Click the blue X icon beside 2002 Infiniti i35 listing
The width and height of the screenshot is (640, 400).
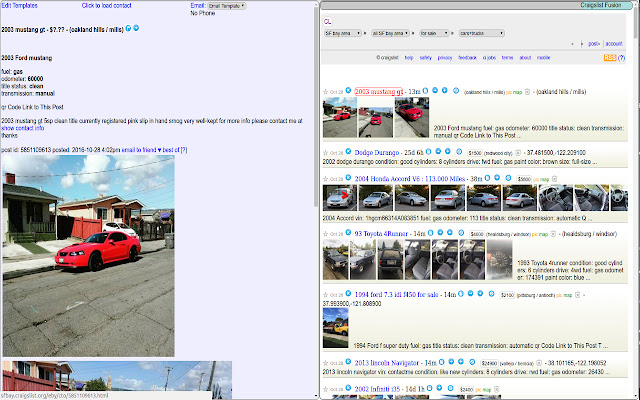tap(348, 388)
